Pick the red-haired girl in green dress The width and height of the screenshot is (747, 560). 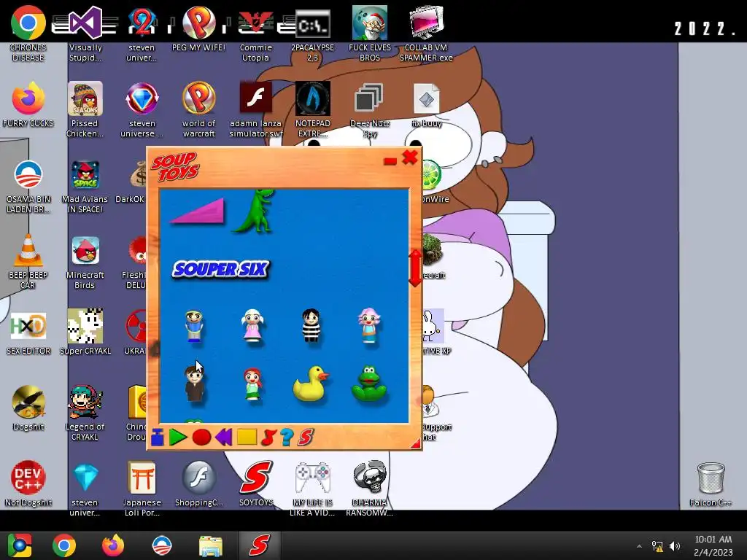click(253, 384)
